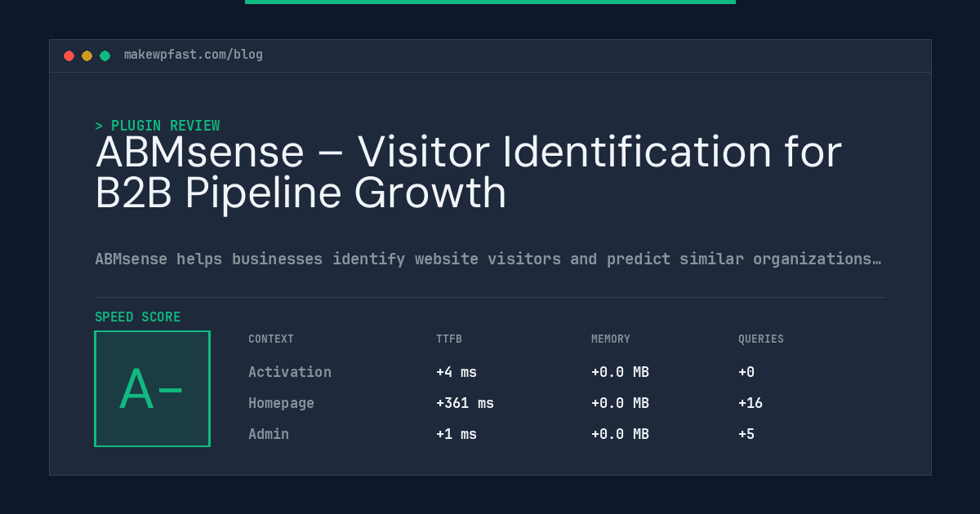Click the CONTEXT column header
Image resolution: width=980 pixels, height=514 pixels.
click(271, 339)
